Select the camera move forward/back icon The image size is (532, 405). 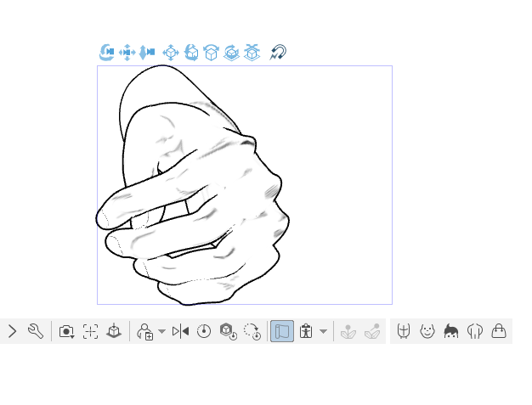(x=147, y=53)
